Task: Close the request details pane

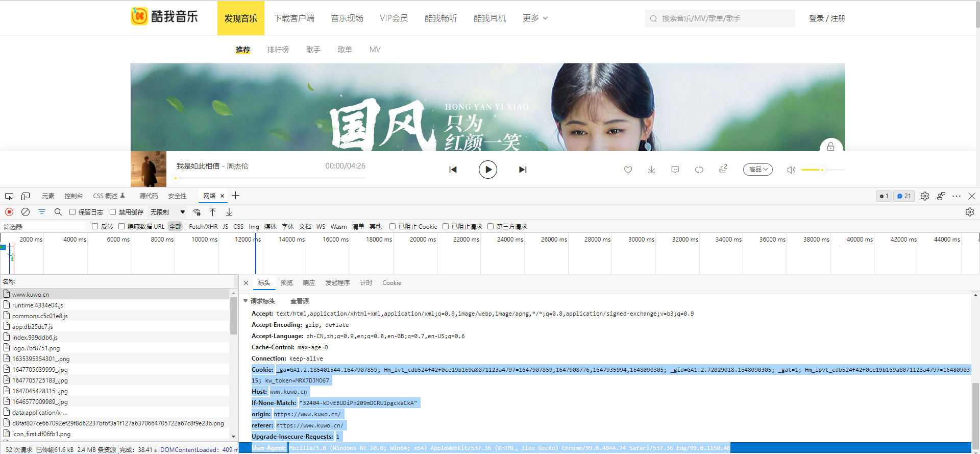Action: (x=246, y=283)
